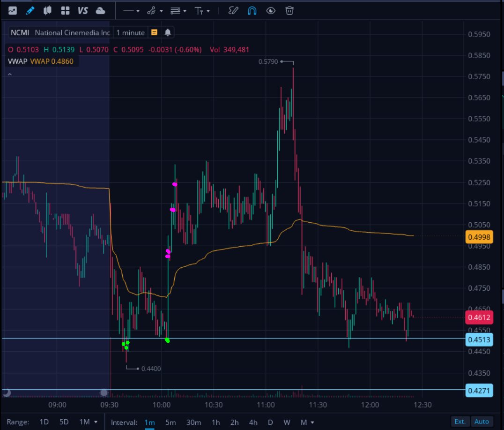504x430 pixels.
Task: Select the 1h interval
Action: pyautogui.click(x=215, y=422)
